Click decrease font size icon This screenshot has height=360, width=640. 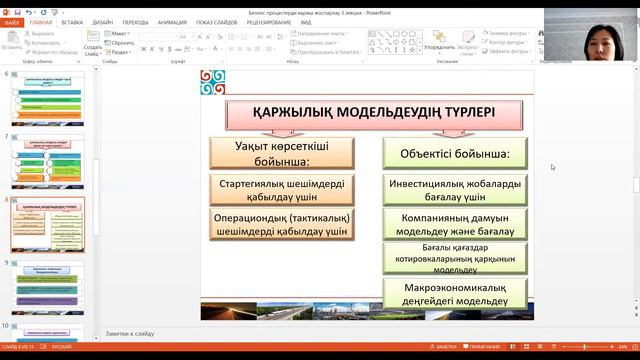click(x=208, y=37)
